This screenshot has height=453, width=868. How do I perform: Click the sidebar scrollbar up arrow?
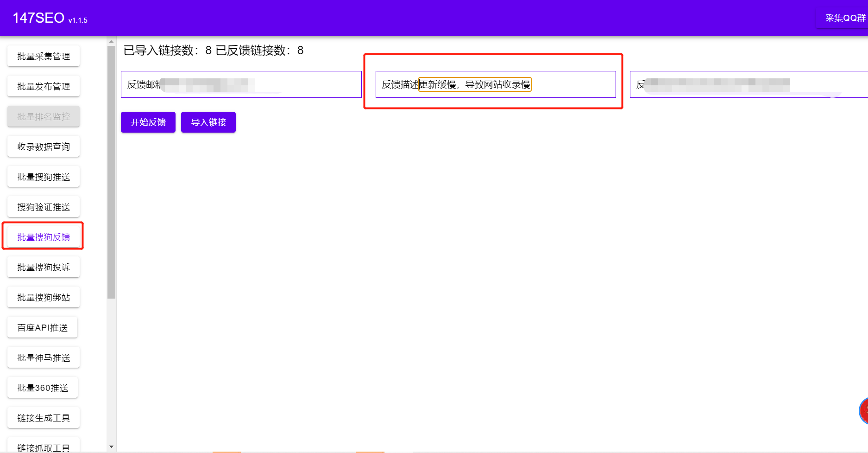click(111, 41)
